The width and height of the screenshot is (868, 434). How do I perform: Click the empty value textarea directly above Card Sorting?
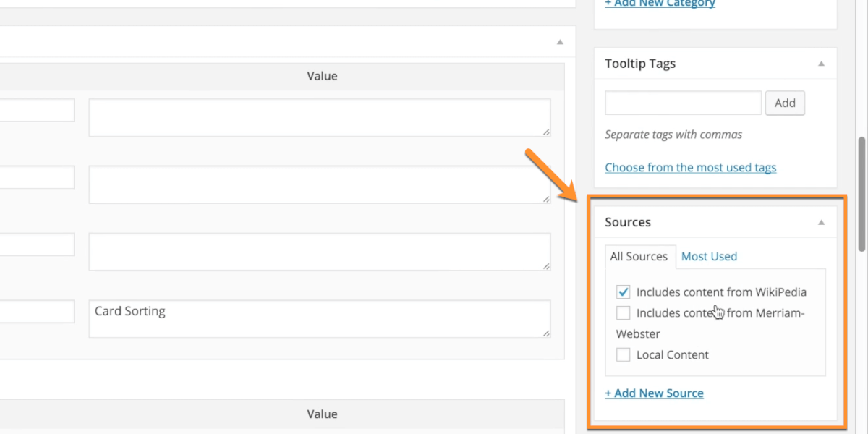(318, 251)
